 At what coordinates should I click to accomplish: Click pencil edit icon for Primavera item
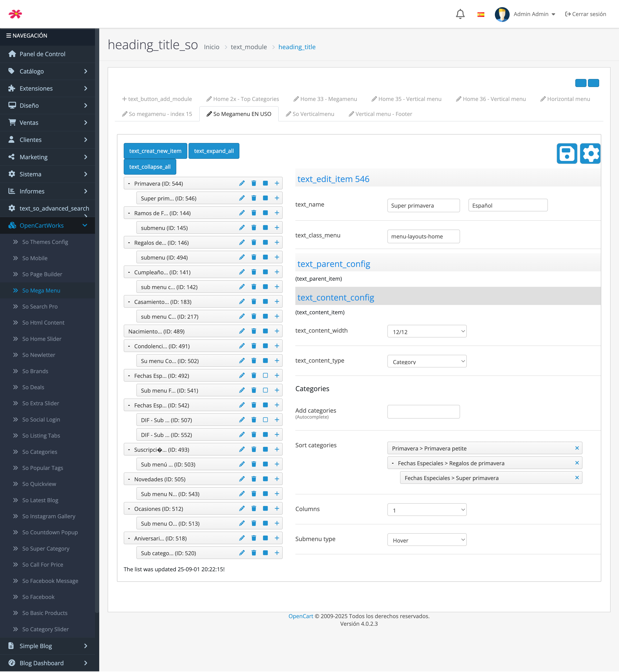point(242,183)
